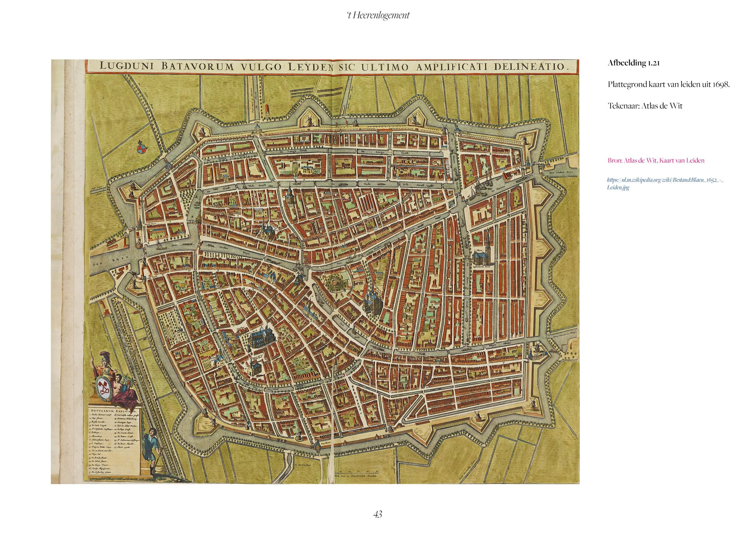756x534 pixels.
Task: Click the line 'Tekenaar: Atlas de Wit'
Action: coord(645,105)
